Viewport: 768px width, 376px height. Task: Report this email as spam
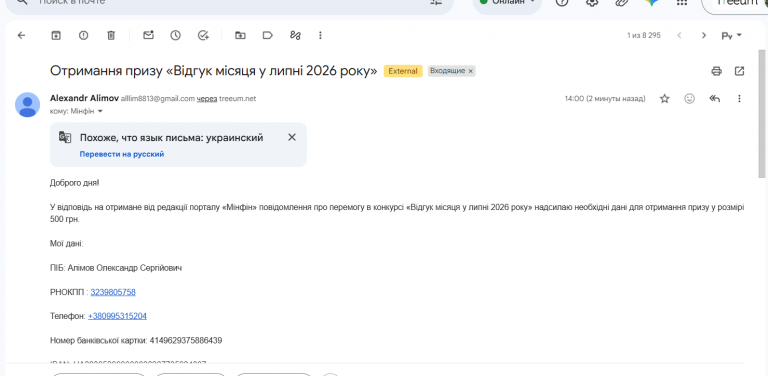pyautogui.click(x=84, y=35)
